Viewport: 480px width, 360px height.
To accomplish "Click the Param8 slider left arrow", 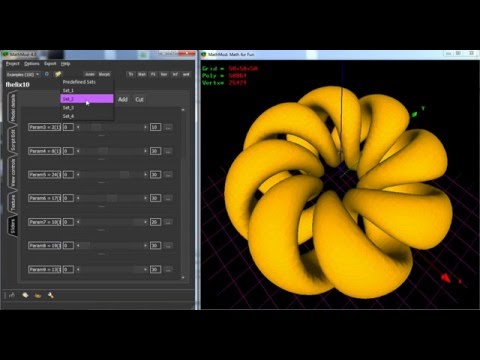I will click(x=78, y=245).
